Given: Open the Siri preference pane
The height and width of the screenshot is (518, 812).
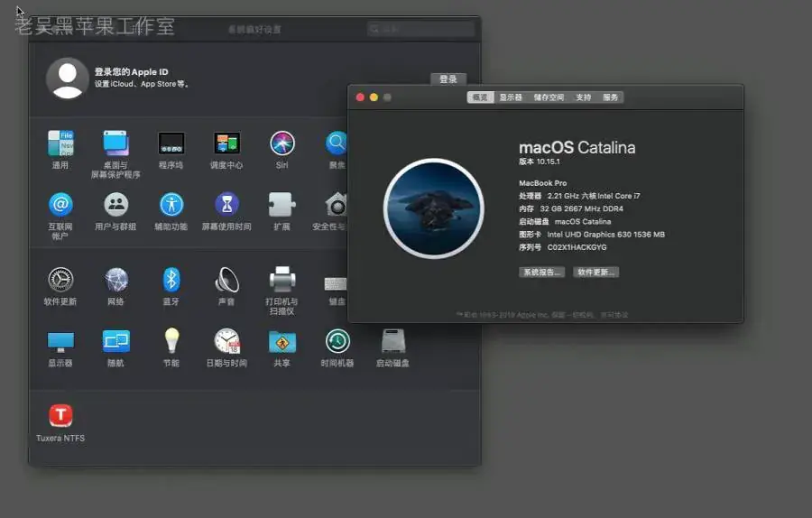Looking at the screenshot, I should click(282, 143).
